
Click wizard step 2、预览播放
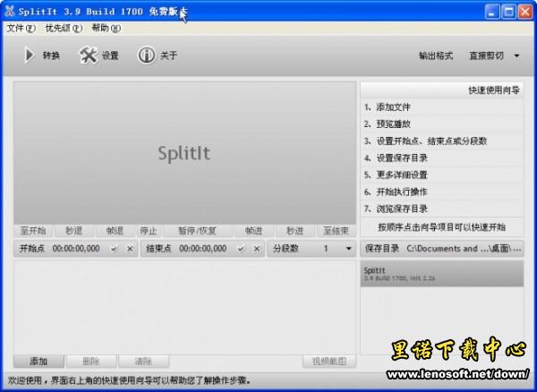click(x=442, y=124)
